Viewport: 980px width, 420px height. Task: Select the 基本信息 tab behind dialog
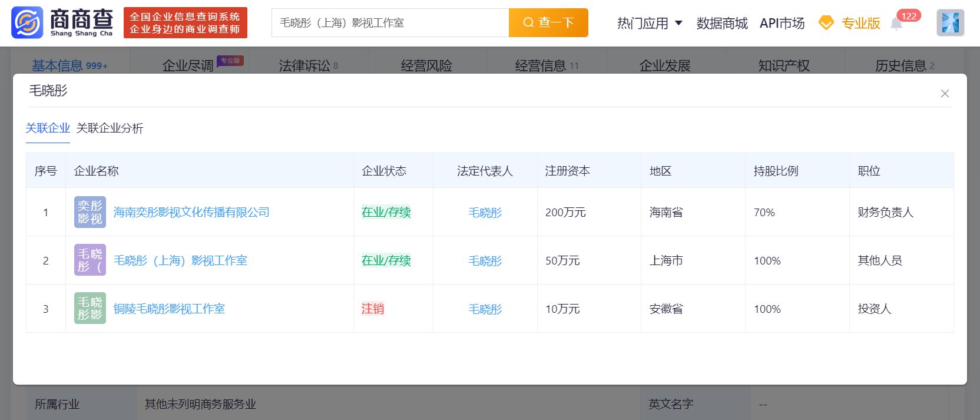coord(69,65)
